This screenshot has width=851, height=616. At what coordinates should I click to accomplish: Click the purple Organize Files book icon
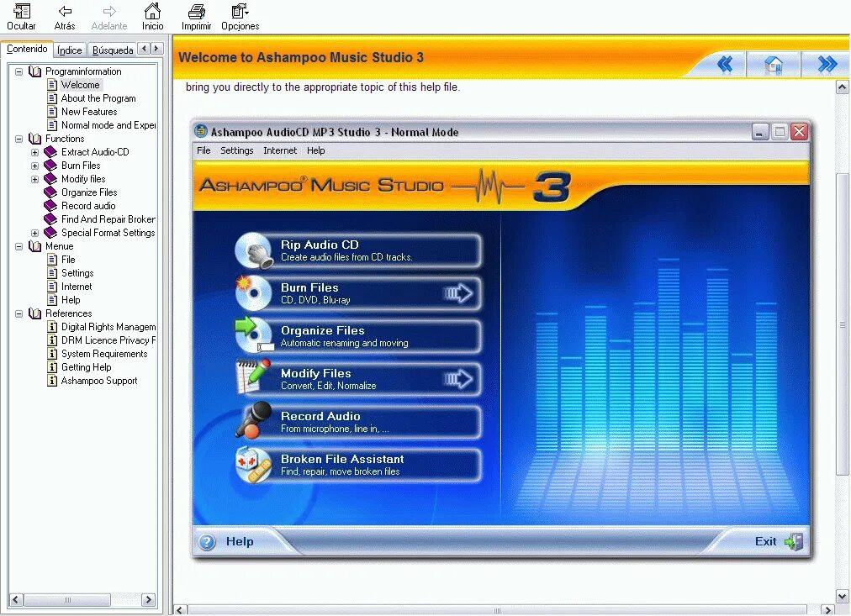tap(50, 192)
